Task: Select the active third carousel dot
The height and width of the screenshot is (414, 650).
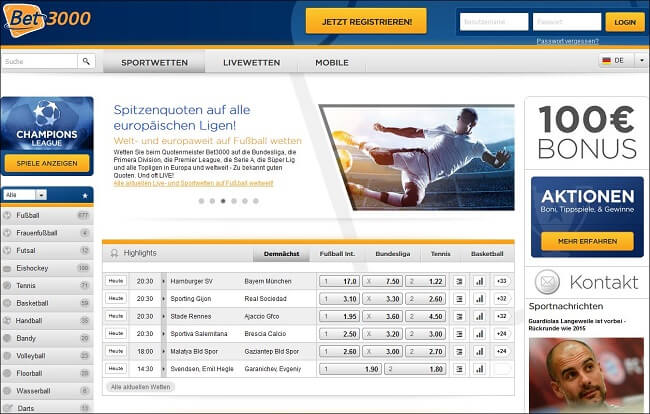Action: coord(223,201)
